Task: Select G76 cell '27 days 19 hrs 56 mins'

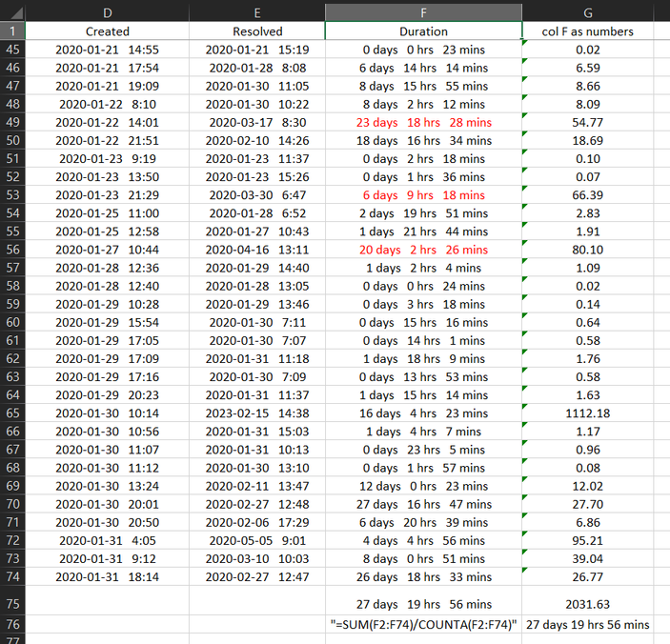Action: tap(587, 624)
